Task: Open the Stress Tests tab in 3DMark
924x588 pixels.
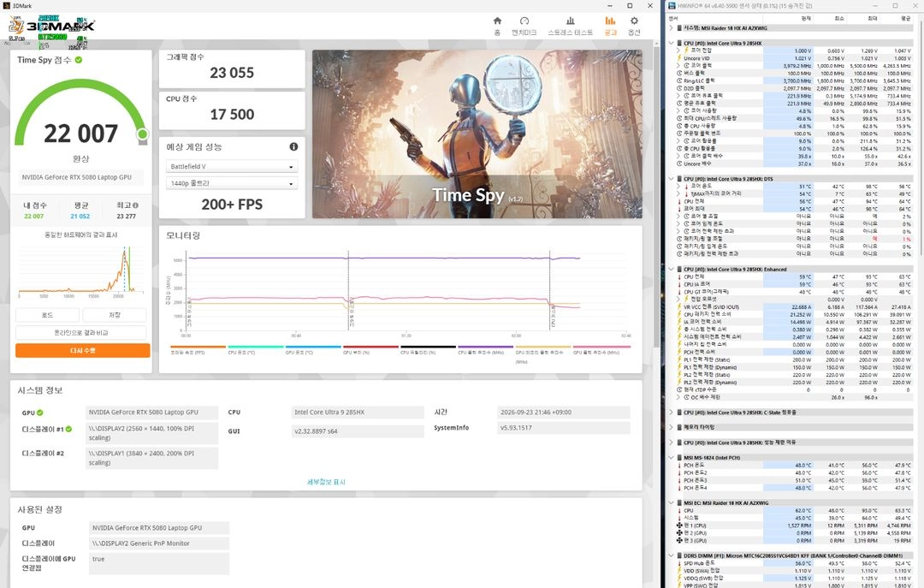Action: [570, 26]
